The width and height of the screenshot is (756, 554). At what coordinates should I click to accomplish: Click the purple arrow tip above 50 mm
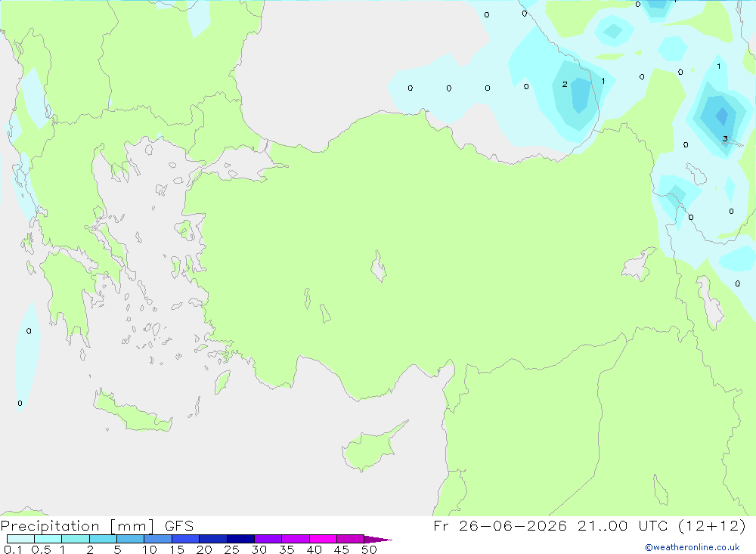tap(378, 539)
